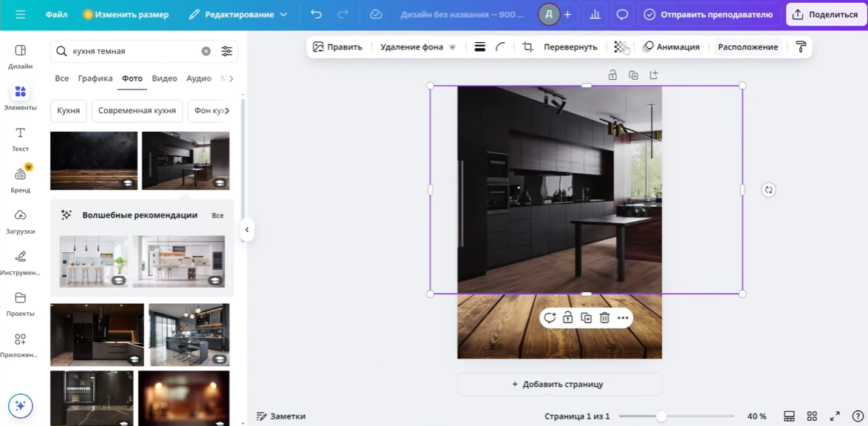Add collaborator with plus icon
868x426 pixels.
[x=567, y=14]
